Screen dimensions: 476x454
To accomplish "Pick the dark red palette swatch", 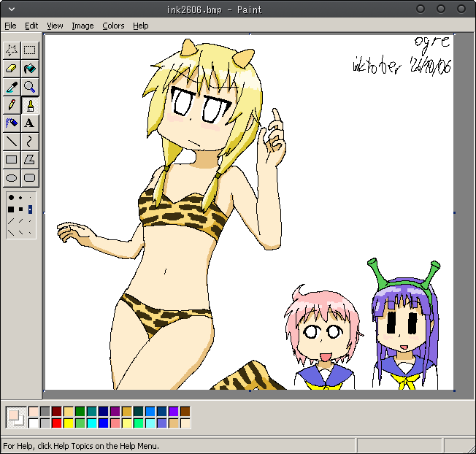I will click(x=57, y=412).
